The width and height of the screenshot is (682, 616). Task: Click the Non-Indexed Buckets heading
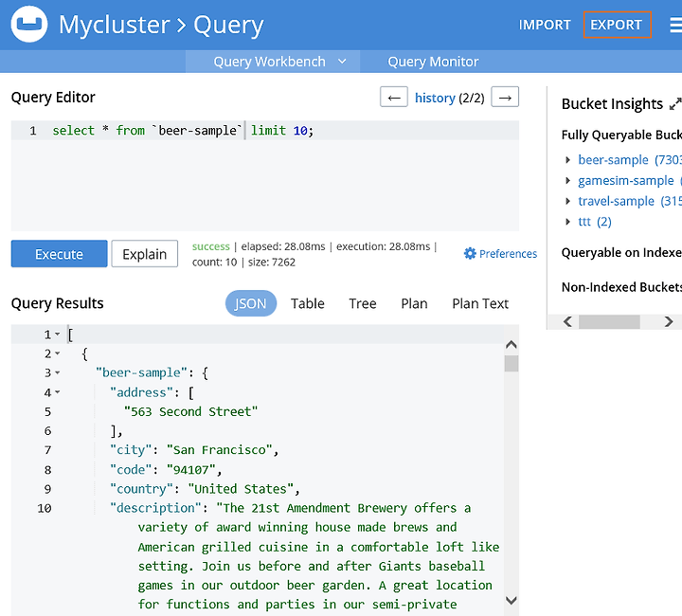tap(621, 287)
